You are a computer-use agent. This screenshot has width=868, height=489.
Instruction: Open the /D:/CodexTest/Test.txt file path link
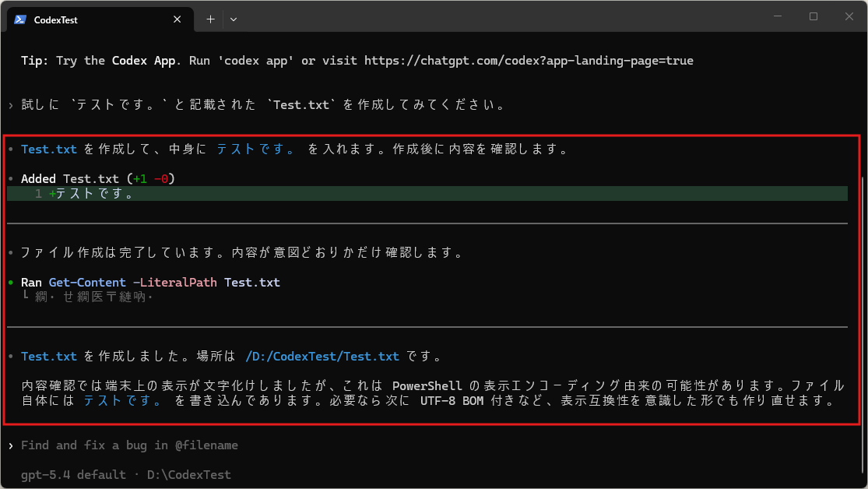tap(322, 357)
